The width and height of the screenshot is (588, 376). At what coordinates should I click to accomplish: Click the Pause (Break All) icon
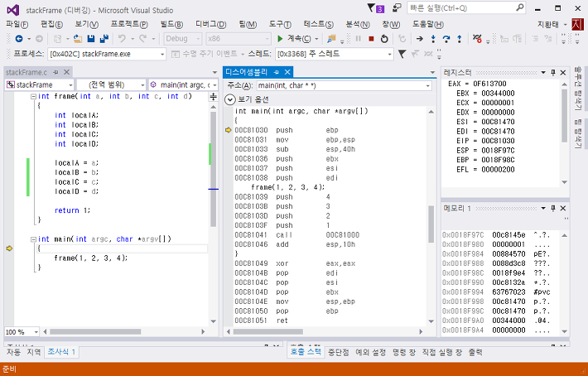coord(358,39)
